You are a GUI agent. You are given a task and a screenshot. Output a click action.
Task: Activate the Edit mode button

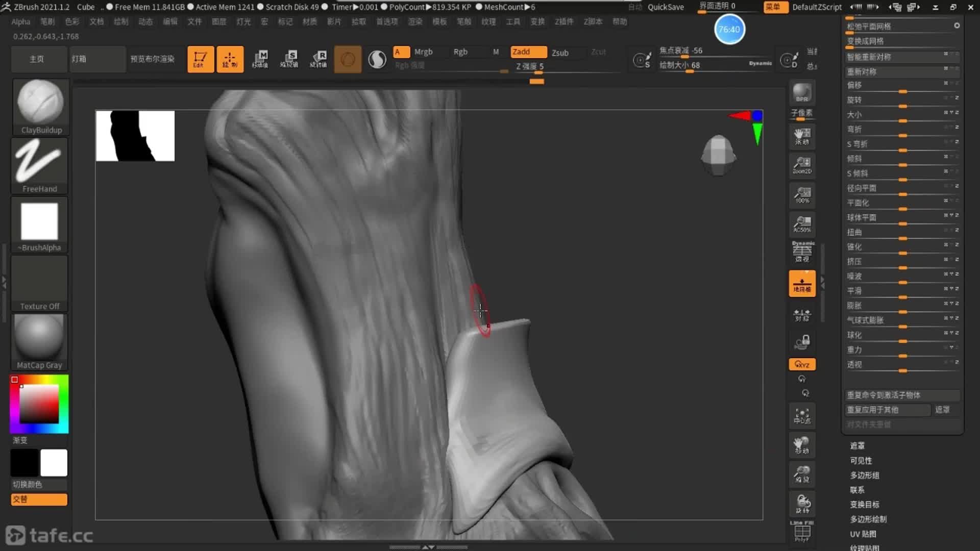200,59
